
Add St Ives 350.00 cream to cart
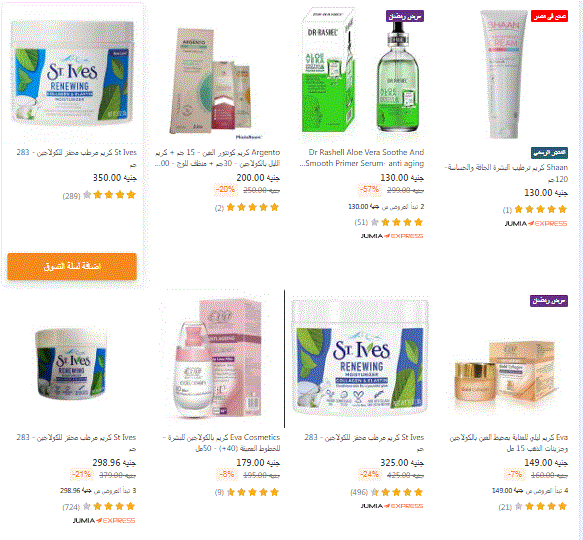pos(72,266)
